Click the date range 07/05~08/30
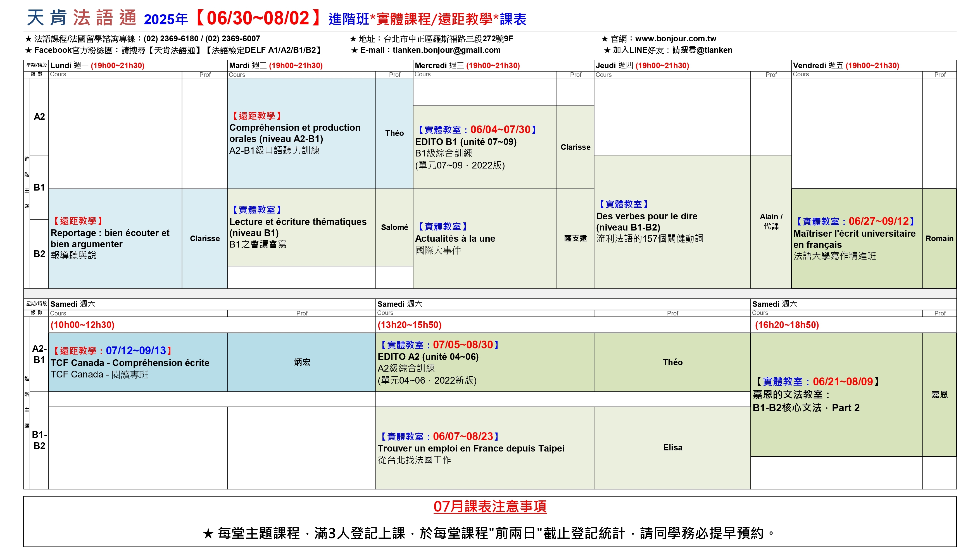Screen dimensions: 980x556 tap(463, 344)
